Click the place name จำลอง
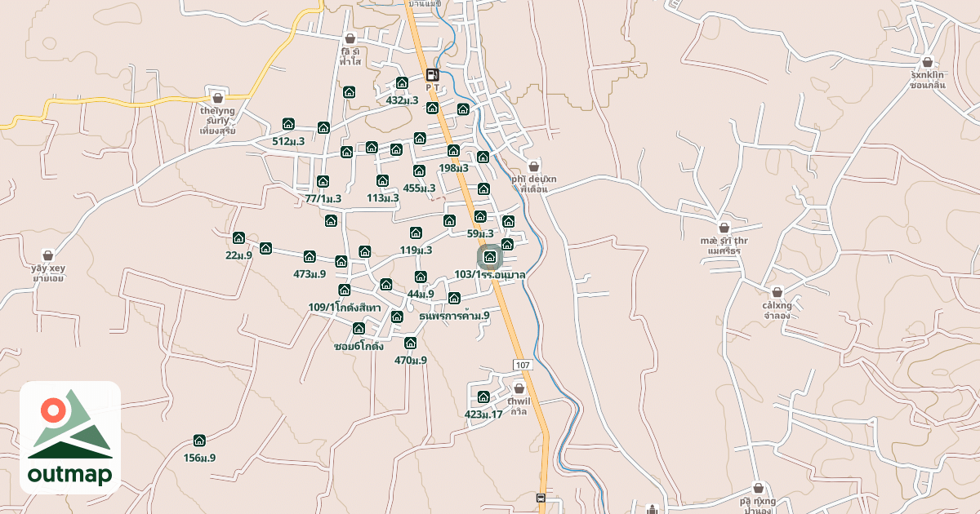The image size is (980, 514). point(777,315)
